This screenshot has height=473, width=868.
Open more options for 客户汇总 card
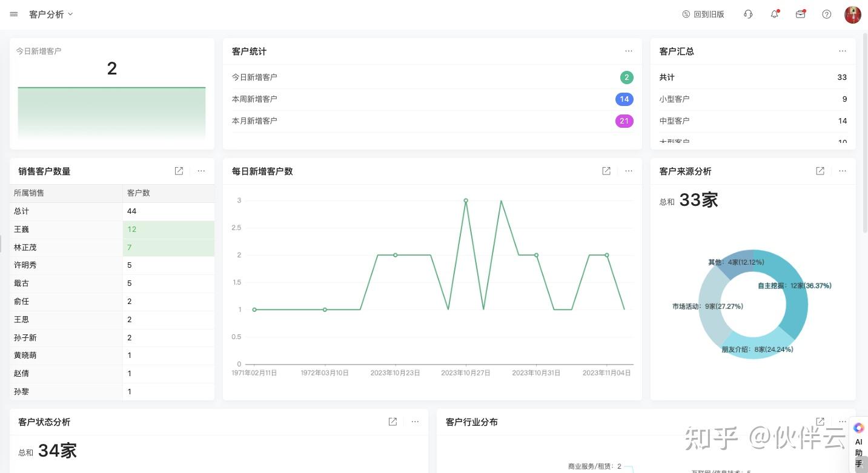click(x=843, y=51)
